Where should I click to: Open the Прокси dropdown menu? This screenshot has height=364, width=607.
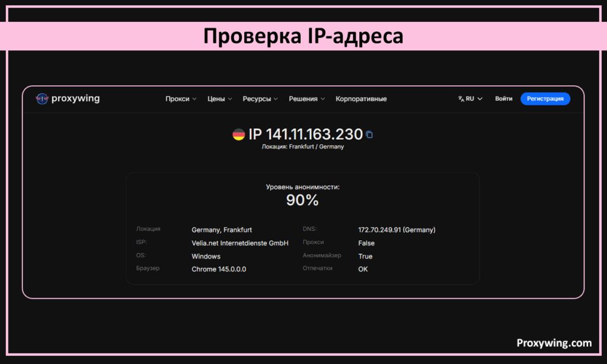181,99
